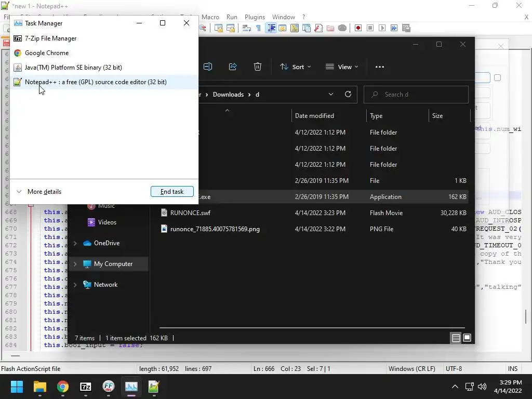The height and width of the screenshot is (399, 532).
Task: Select RUNONCE.swf file in Explorer
Action: coord(314,212)
